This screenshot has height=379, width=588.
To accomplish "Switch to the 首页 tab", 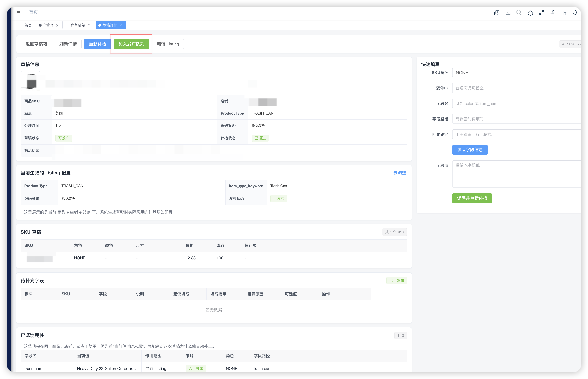I will [x=28, y=25].
